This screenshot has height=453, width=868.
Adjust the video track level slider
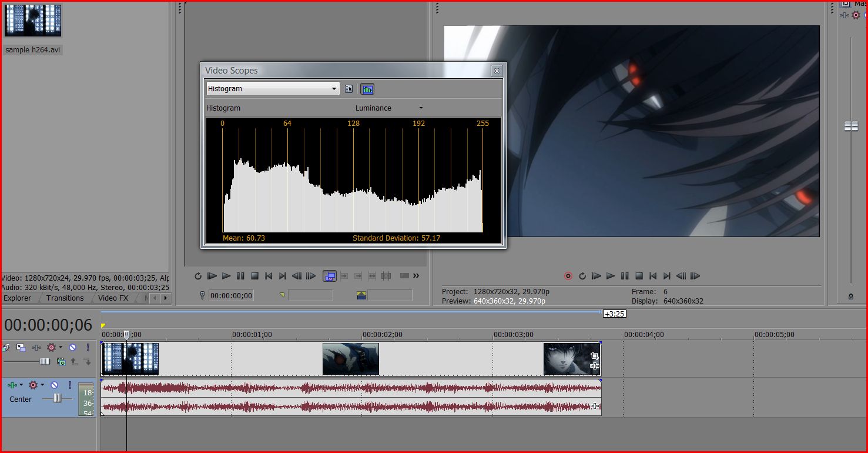[45, 361]
